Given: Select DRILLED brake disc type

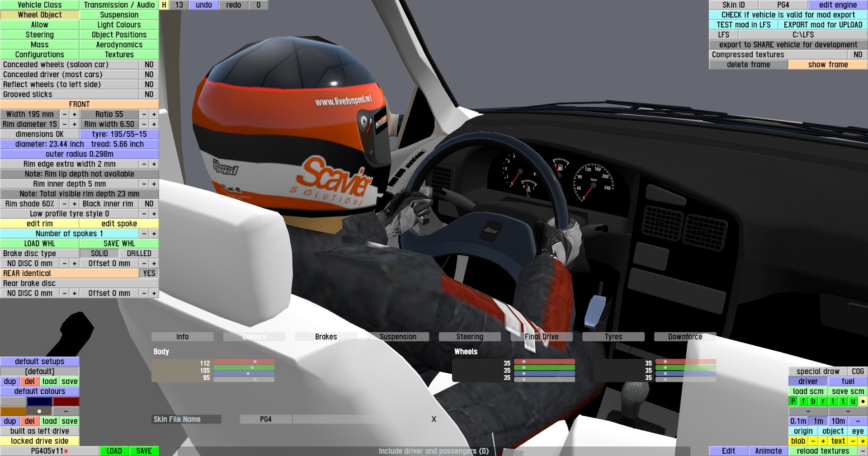Looking at the screenshot, I should click(139, 254).
